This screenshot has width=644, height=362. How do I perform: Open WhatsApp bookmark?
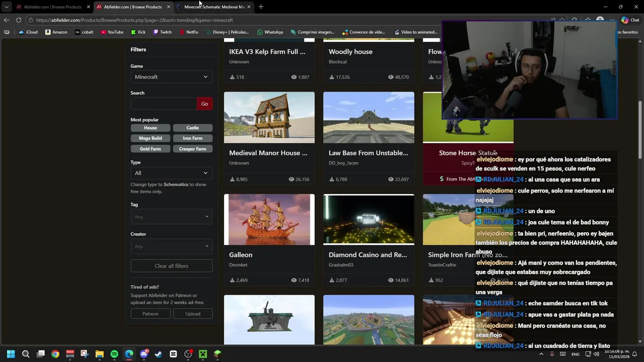point(270,32)
